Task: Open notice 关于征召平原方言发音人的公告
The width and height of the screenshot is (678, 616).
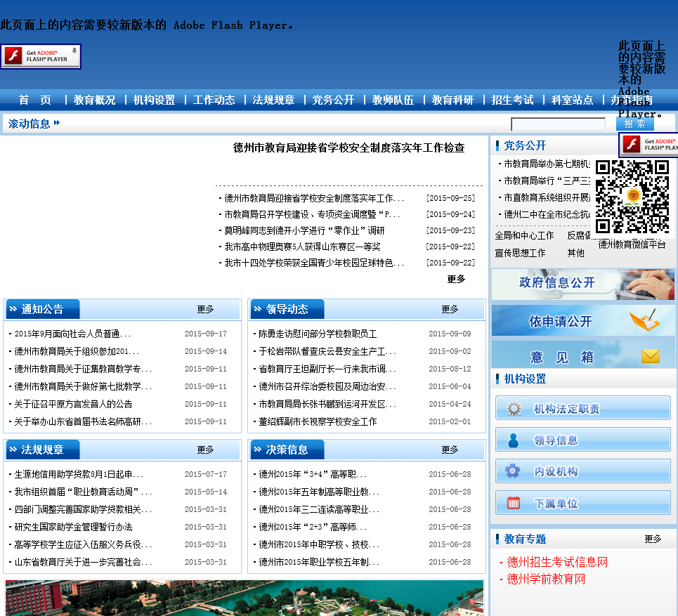Action: [73, 404]
